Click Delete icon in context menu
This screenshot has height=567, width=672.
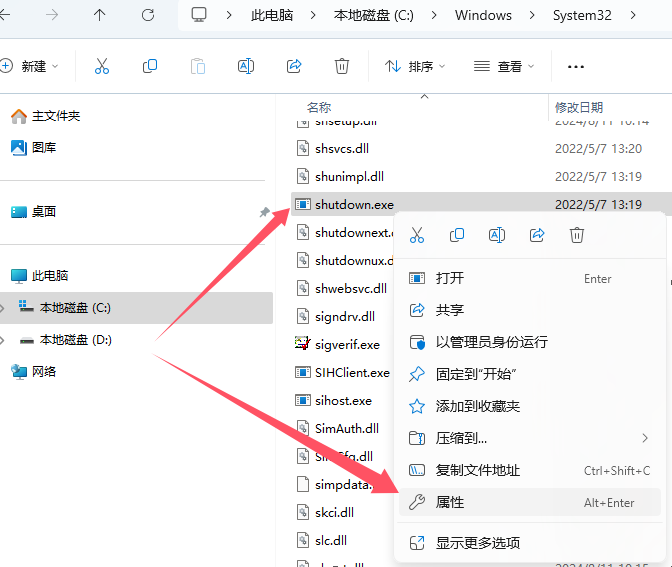(x=577, y=235)
